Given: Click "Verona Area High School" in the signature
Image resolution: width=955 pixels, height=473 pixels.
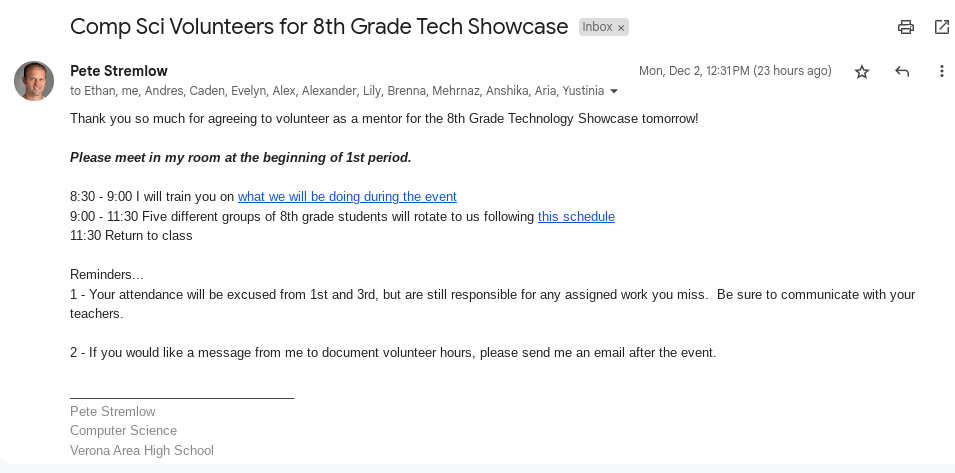Looking at the screenshot, I should pyautogui.click(x=142, y=450).
